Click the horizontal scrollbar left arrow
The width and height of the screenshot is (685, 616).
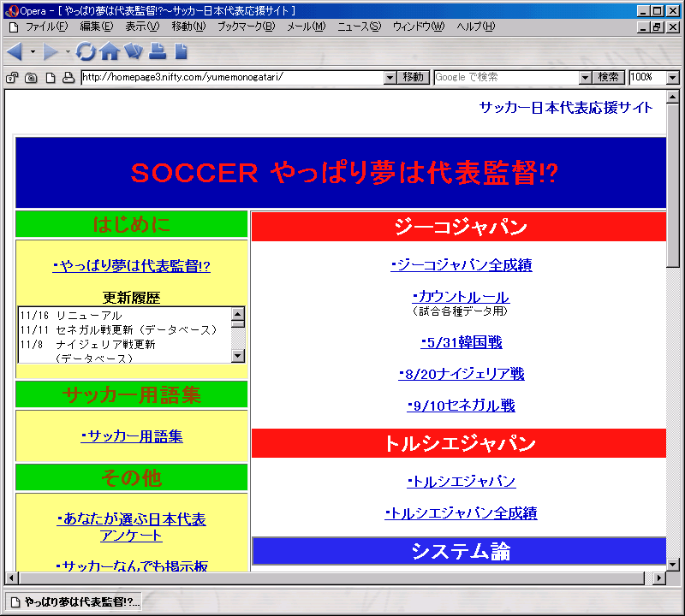[11, 578]
